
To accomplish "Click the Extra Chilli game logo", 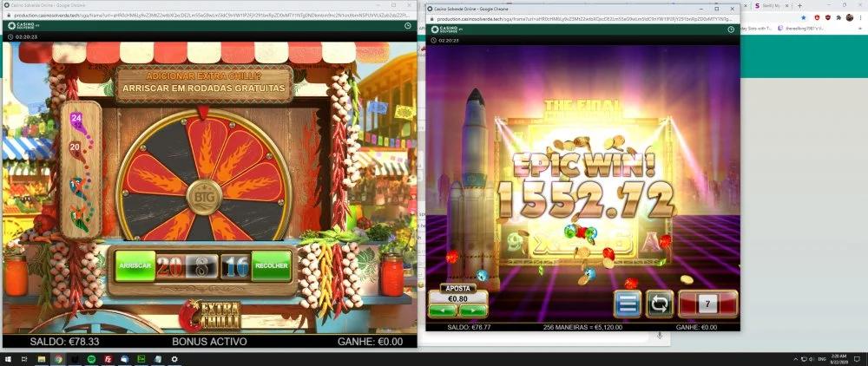I will click(x=210, y=316).
